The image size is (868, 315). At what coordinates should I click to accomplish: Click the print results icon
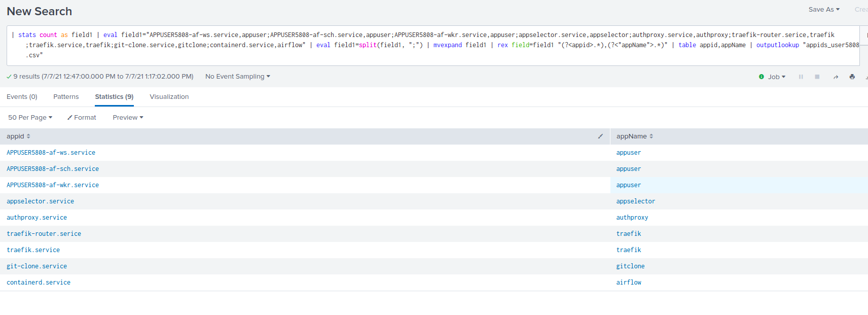[852, 77]
